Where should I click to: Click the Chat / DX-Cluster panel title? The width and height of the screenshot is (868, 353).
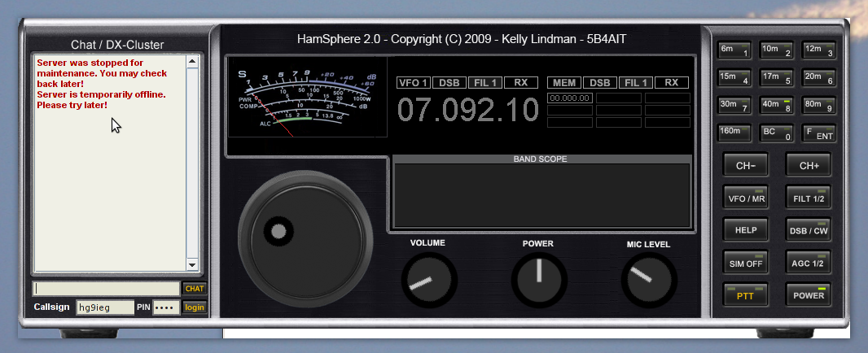117,45
